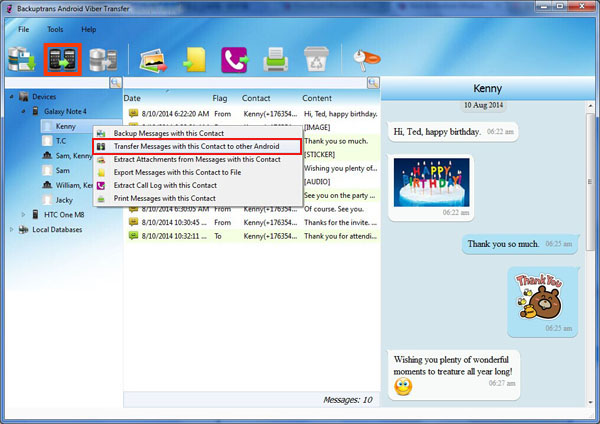Click the '10 Aug 2014' date label in chat

[483, 105]
